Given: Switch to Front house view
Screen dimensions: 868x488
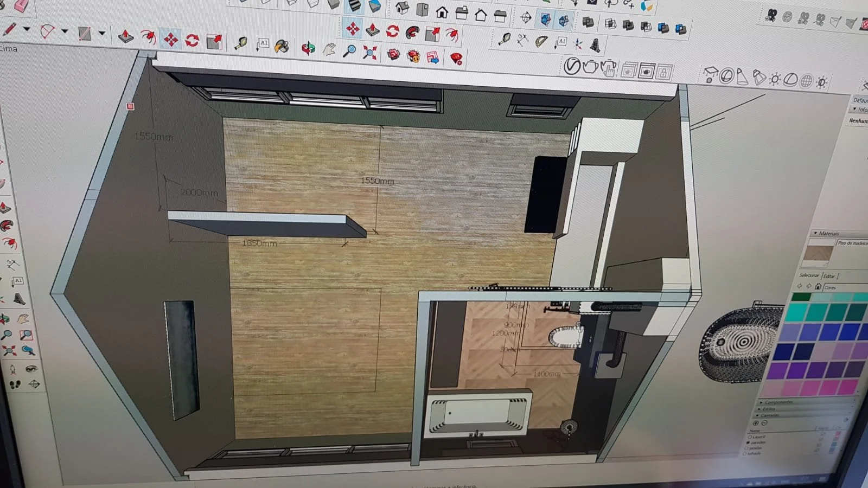Looking at the screenshot, I should click(442, 11).
